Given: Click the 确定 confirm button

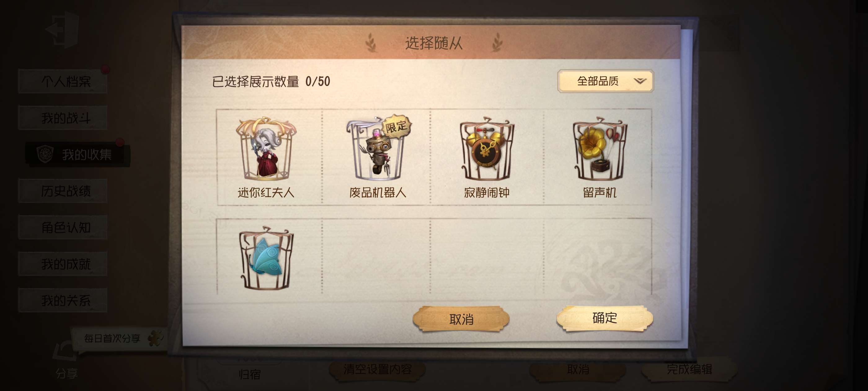Looking at the screenshot, I should pos(604,318).
